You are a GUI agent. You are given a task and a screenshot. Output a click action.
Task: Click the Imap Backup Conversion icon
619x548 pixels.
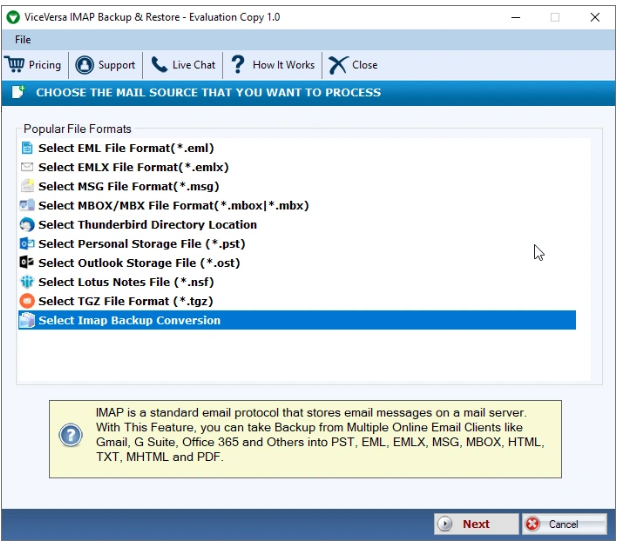click(x=27, y=320)
